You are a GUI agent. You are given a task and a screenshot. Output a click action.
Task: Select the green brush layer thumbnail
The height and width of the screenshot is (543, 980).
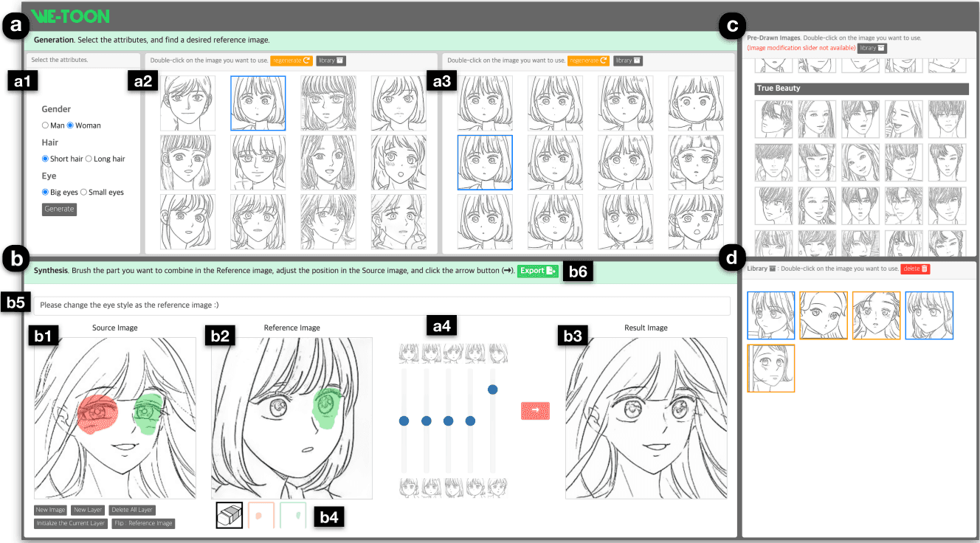(293, 515)
